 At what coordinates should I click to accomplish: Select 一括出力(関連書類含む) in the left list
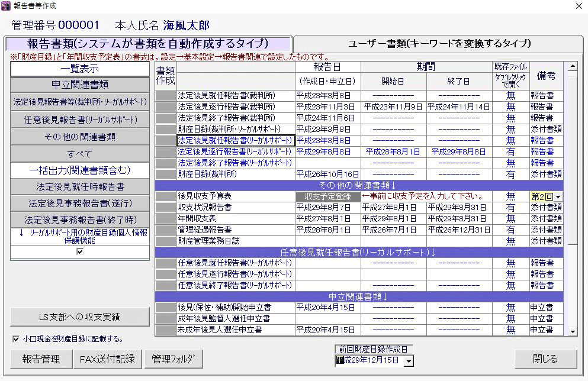pyautogui.click(x=80, y=170)
